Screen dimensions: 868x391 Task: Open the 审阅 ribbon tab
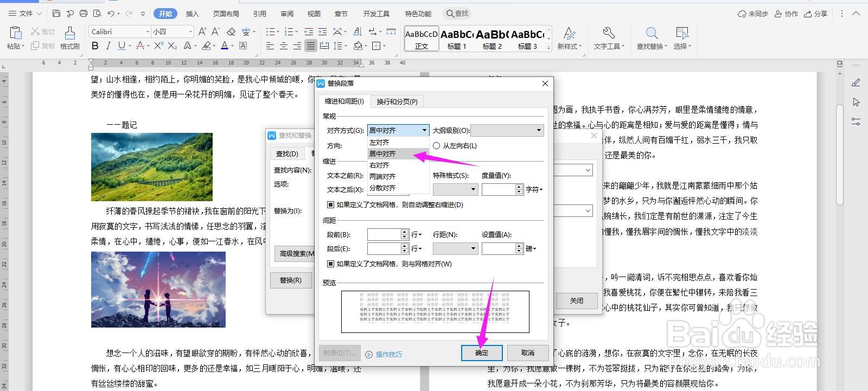coord(287,14)
